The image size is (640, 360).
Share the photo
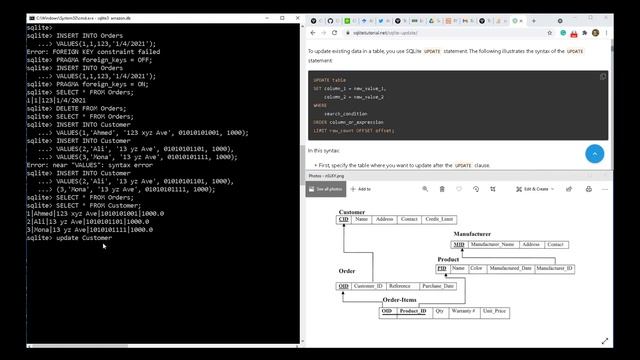coord(569,189)
